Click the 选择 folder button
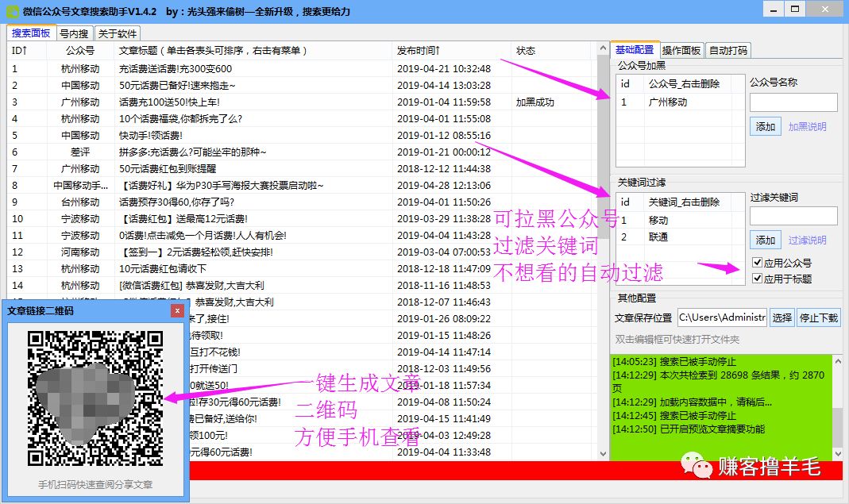The width and height of the screenshot is (849, 504). coord(781,317)
